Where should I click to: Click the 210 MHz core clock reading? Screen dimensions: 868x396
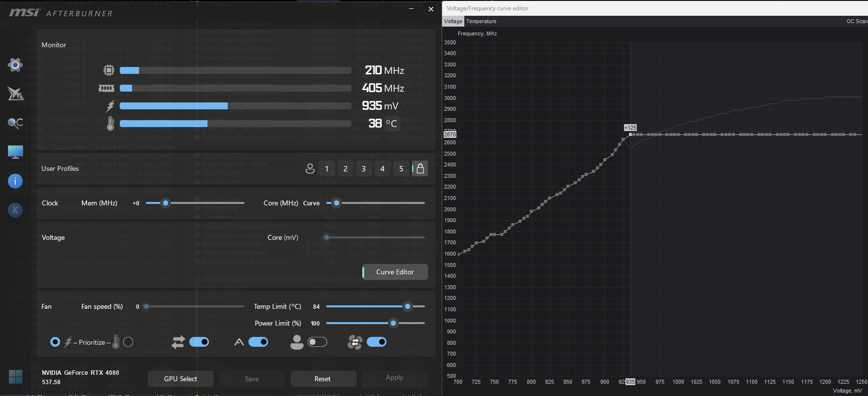coord(384,70)
